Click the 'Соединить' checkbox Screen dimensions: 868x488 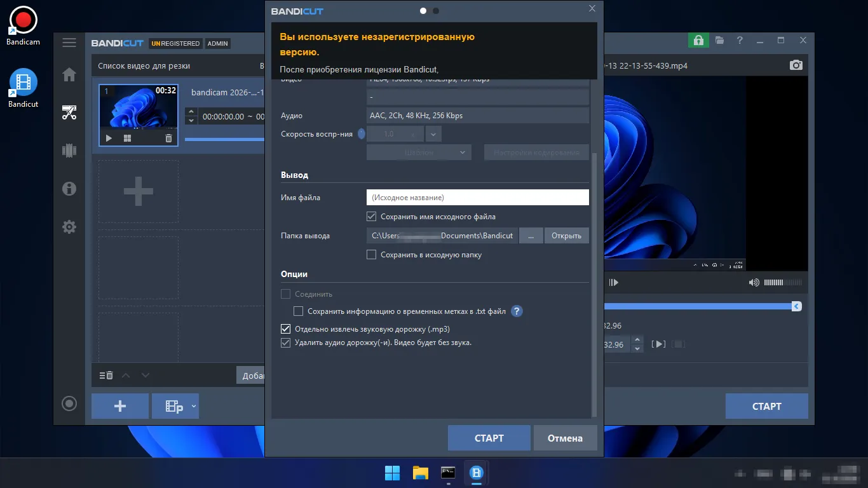click(x=286, y=294)
